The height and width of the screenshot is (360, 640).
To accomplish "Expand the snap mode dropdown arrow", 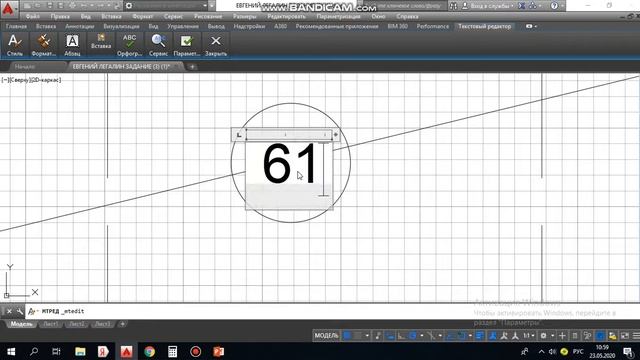I will click(367, 336).
